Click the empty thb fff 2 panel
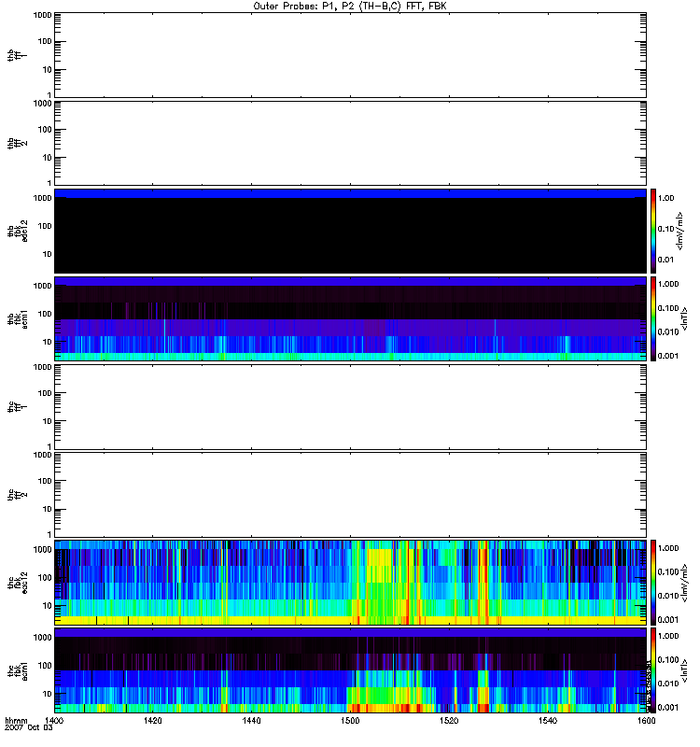 tap(350, 142)
